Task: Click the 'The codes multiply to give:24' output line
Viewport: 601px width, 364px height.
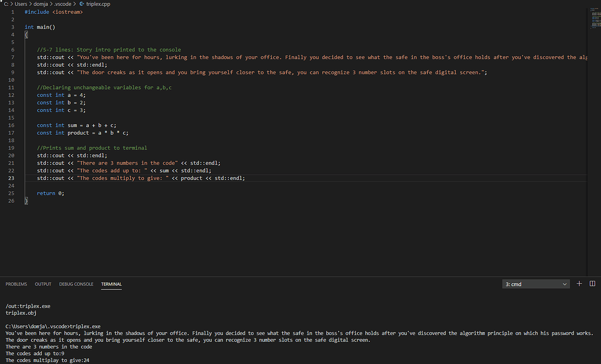Action: click(47, 360)
